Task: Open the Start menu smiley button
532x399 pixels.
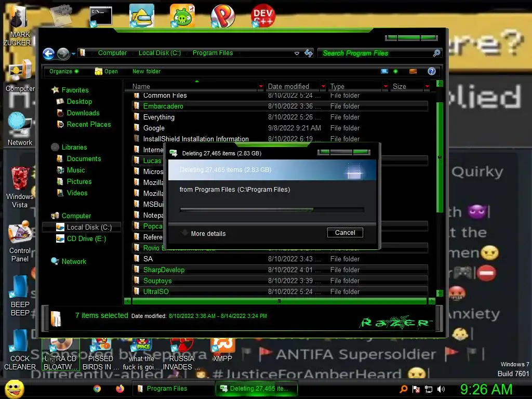Action: (x=14, y=389)
